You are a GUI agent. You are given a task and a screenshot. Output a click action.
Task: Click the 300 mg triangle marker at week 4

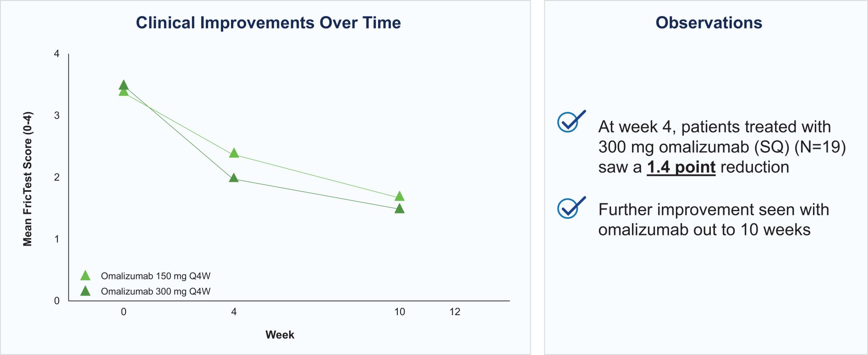[234, 178]
